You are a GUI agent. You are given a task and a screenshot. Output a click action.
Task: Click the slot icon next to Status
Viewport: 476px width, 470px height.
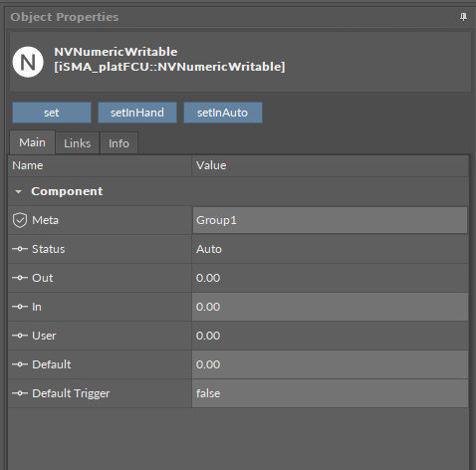[x=20, y=249]
